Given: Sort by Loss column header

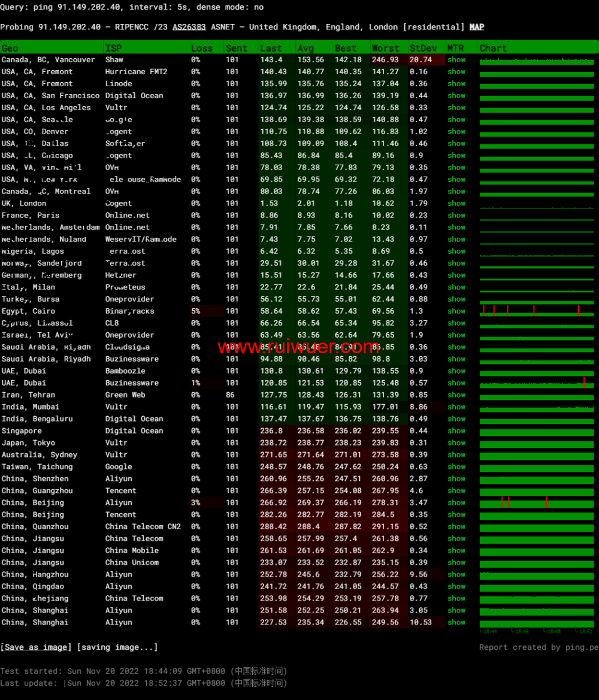Looking at the screenshot, I should coord(201,48).
